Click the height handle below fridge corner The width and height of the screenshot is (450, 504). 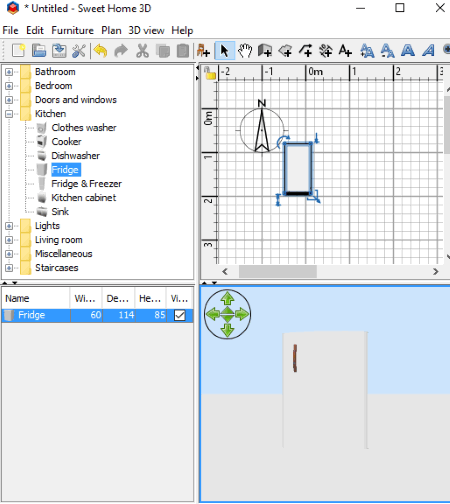pos(278,200)
